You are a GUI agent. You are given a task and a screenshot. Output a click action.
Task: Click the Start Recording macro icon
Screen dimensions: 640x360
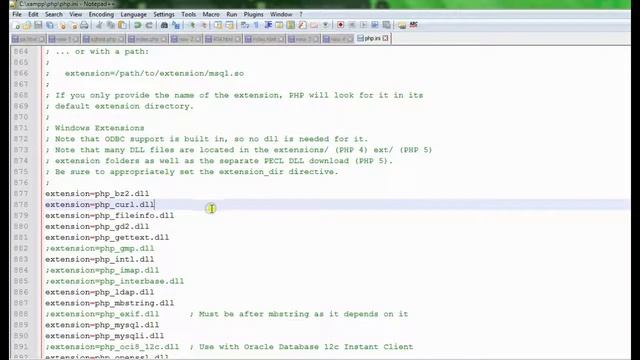[x=340, y=25]
